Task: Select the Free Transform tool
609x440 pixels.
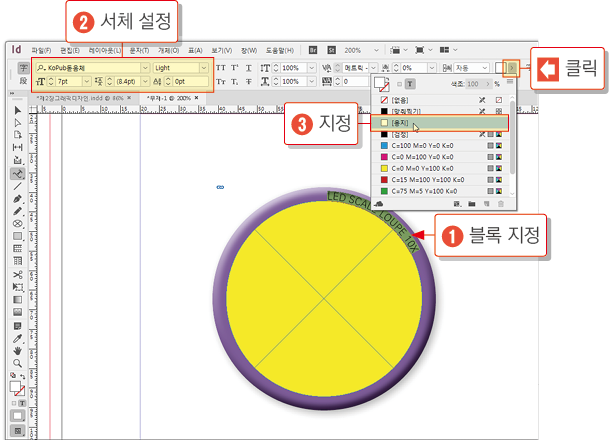Action: (x=17, y=287)
